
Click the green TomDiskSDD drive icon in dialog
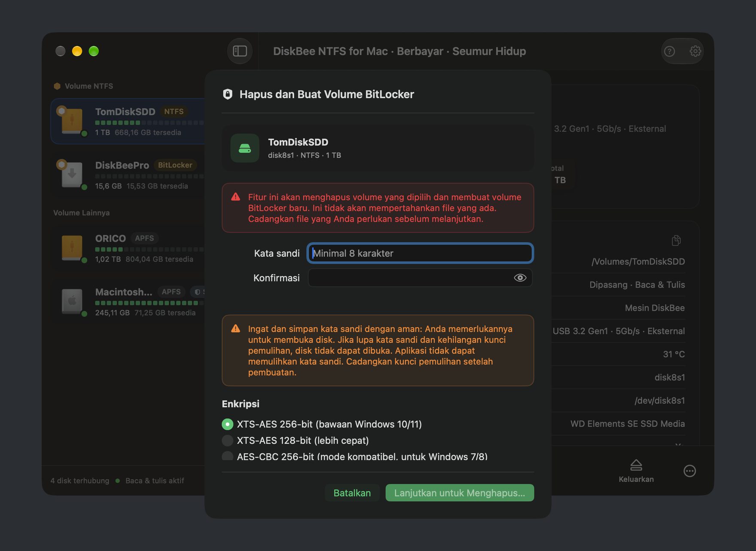tap(245, 148)
